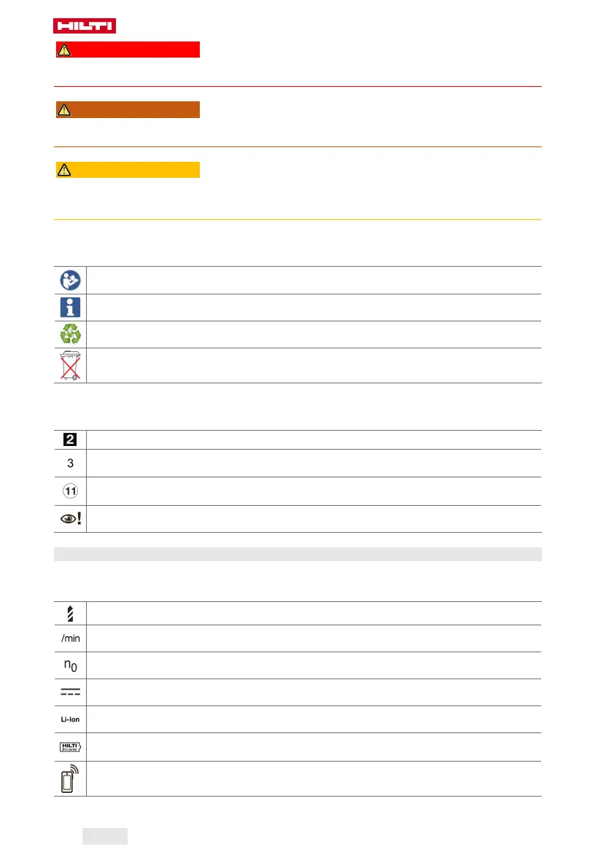Screen dimensions: 614x868
Task: Click the green recycling symbol
Action: tap(70, 335)
